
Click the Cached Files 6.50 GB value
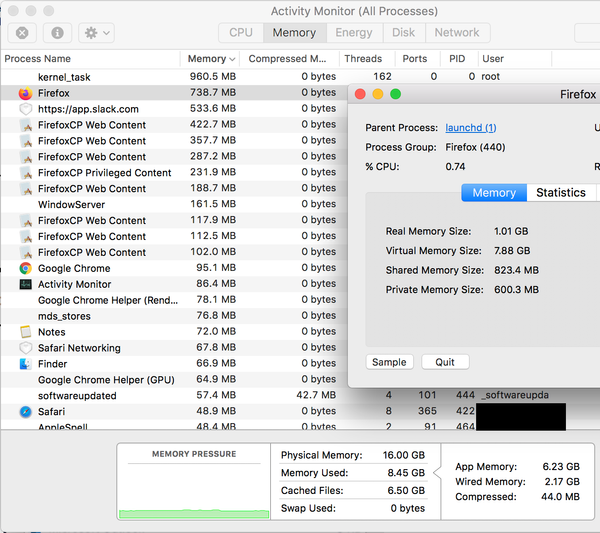406,491
